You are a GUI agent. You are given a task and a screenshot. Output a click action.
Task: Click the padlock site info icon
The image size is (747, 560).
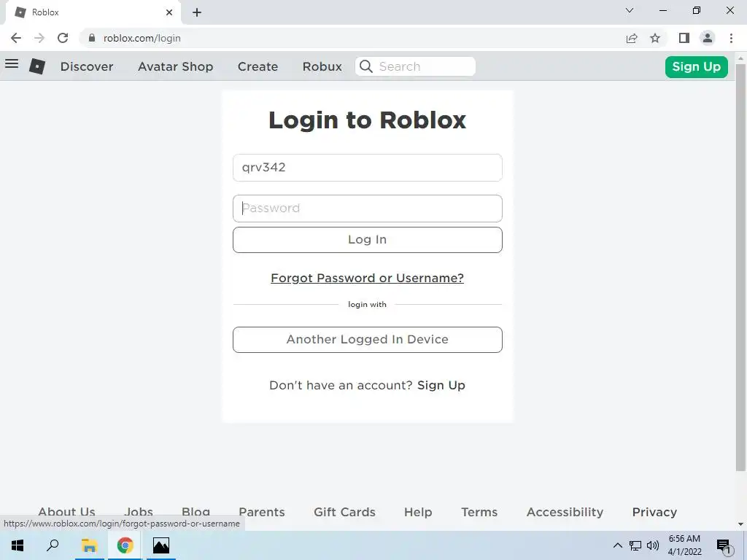[92, 38]
